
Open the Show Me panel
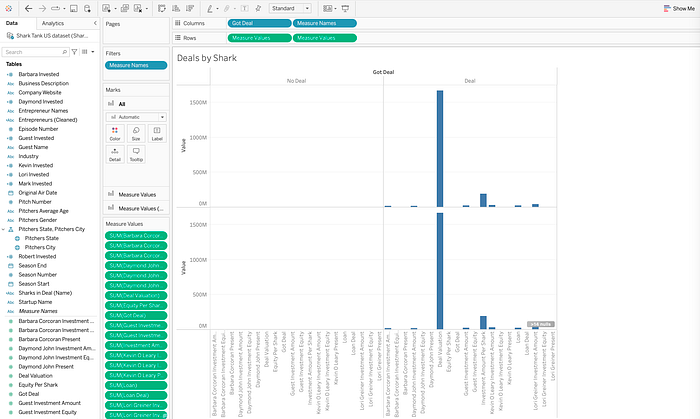pyautogui.click(x=679, y=8)
